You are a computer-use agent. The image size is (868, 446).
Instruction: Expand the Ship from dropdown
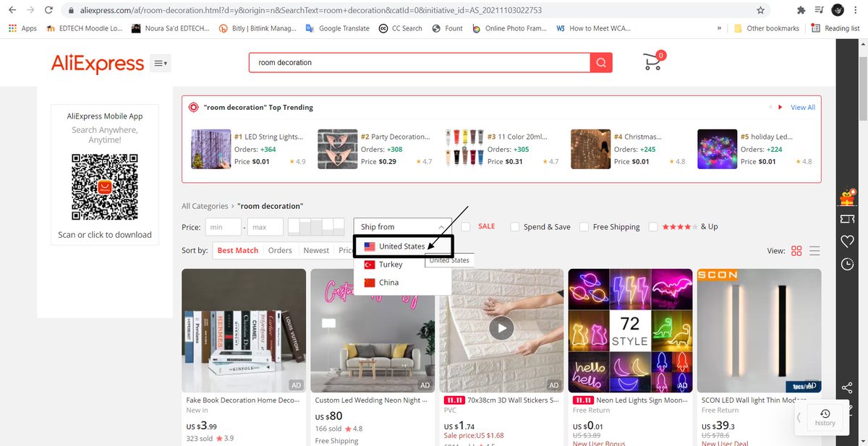click(402, 227)
